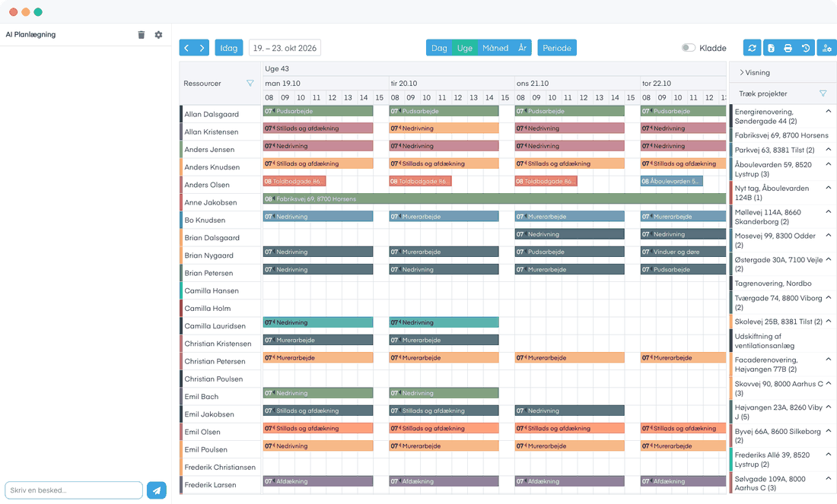Select resource Camilla Hansen

coord(212,290)
